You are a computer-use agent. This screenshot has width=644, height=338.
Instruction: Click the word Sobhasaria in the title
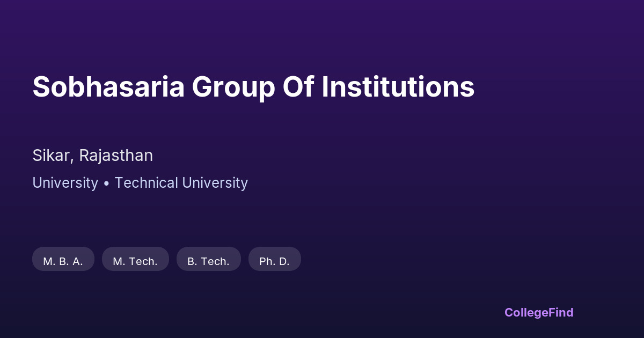[108, 87]
